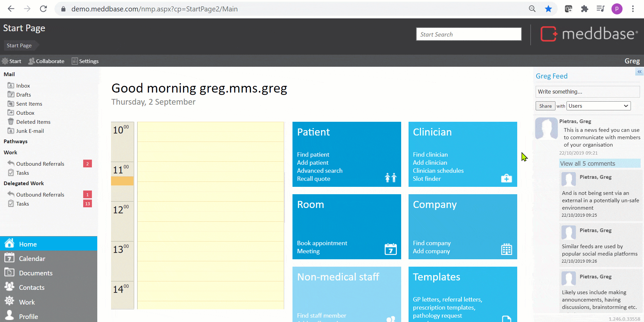Open Outbound Referrals under Delegated Work
Screen dimensions: 644x322
pyautogui.click(x=40, y=195)
